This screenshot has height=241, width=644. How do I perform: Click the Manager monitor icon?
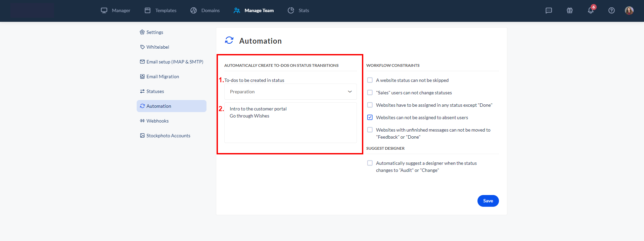[x=104, y=10]
